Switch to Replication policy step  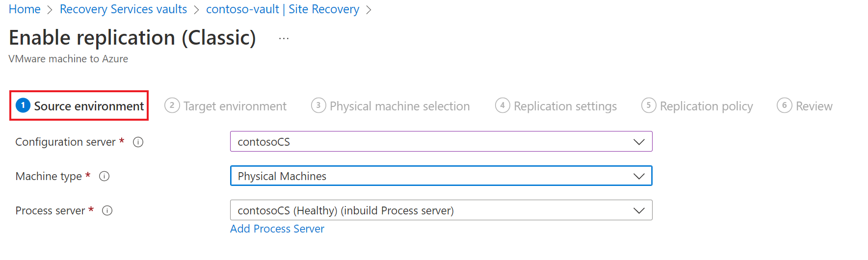(x=706, y=106)
